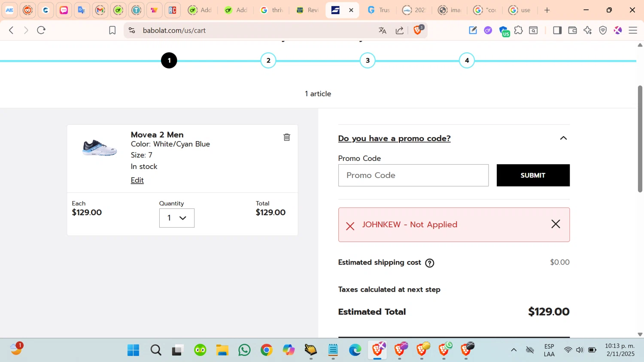The image size is (644, 362).
Task: Go back to the previous page
Action: [x=12, y=30]
